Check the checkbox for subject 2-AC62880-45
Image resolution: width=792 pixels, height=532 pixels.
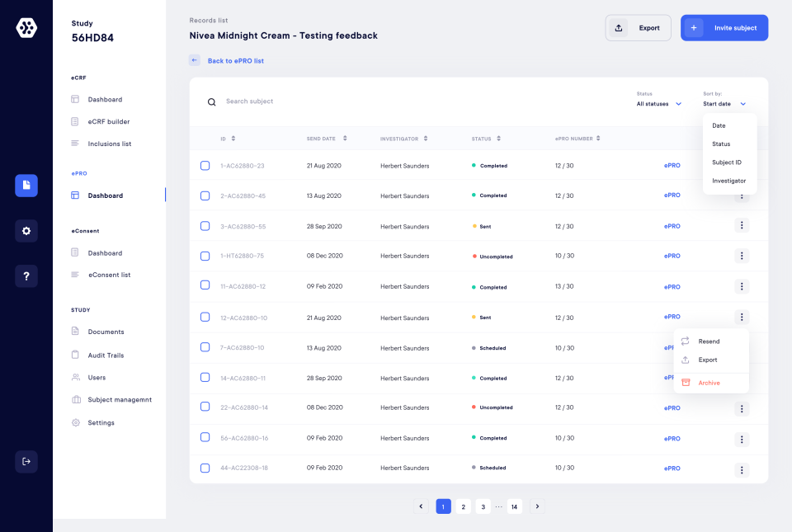click(x=205, y=195)
